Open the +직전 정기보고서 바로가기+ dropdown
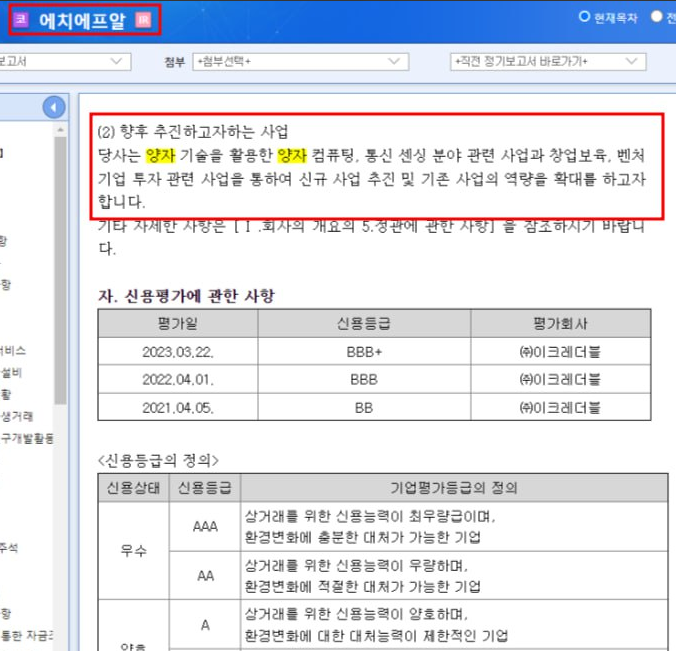The height and width of the screenshot is (651, 676). click(548, 61)
